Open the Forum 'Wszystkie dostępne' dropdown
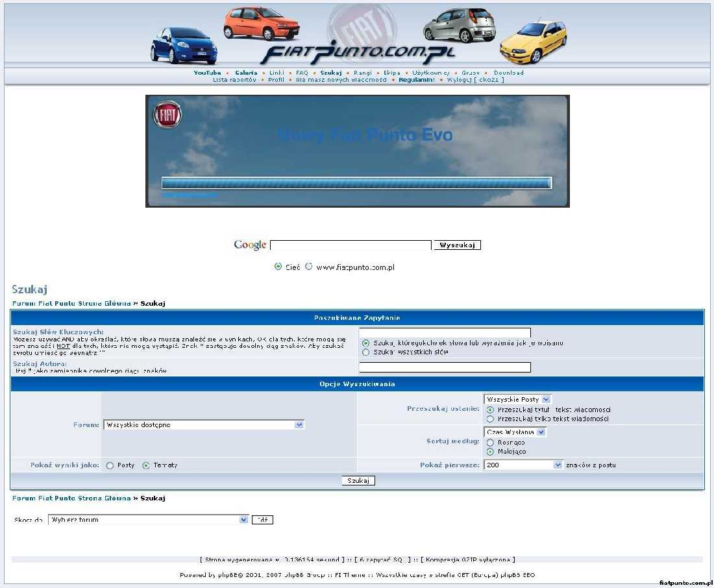 204,424
